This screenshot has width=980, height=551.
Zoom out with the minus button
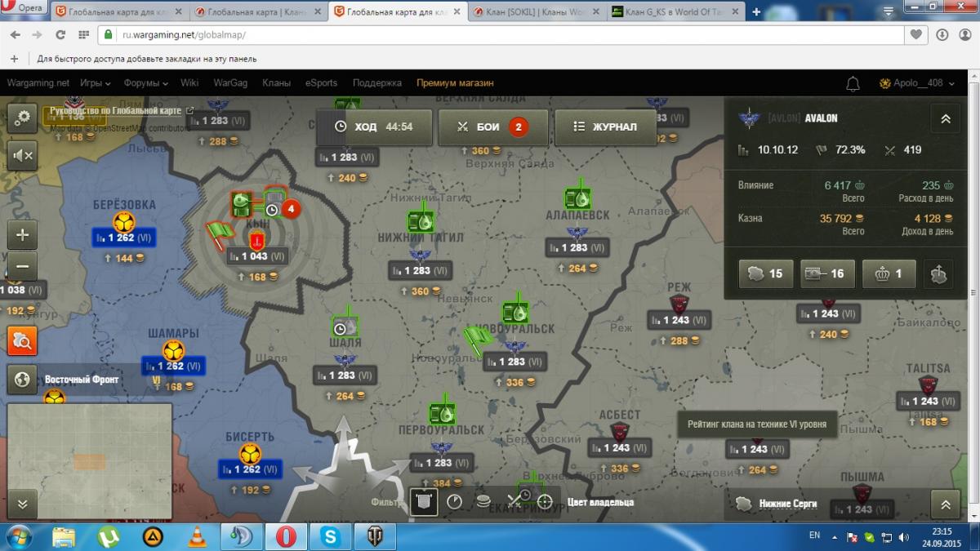23,266
